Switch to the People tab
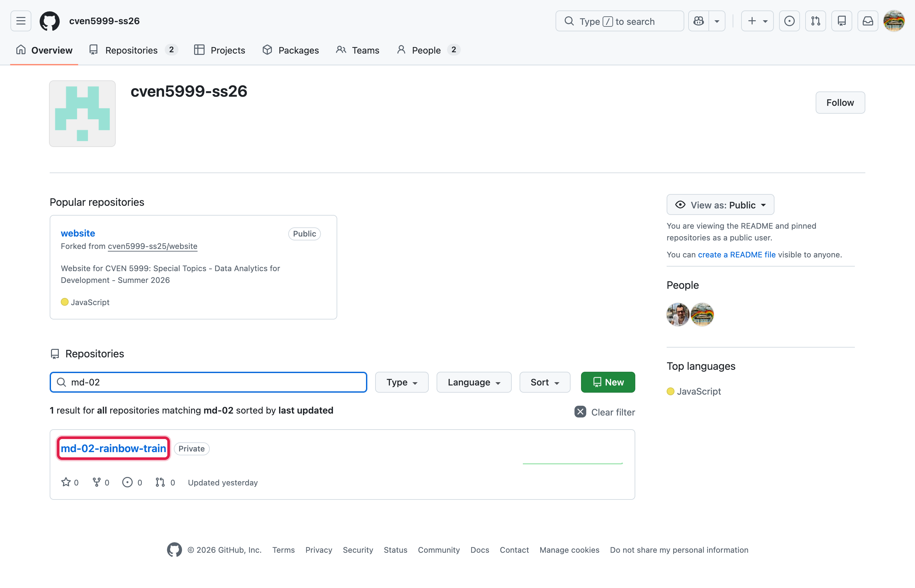The width and height of the screenshot is (915, 588). 428,50
